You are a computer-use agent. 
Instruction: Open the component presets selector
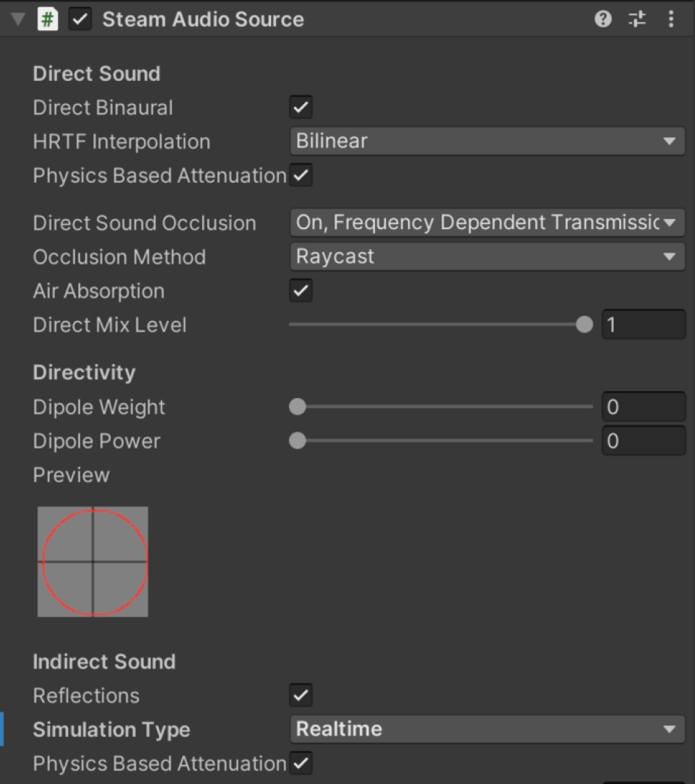[x=636, y=19]
